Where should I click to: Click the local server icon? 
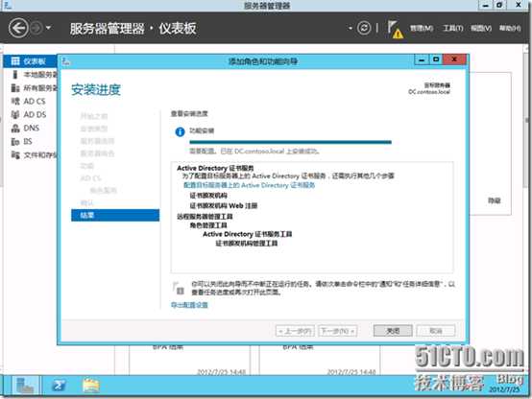coord(15,75)
